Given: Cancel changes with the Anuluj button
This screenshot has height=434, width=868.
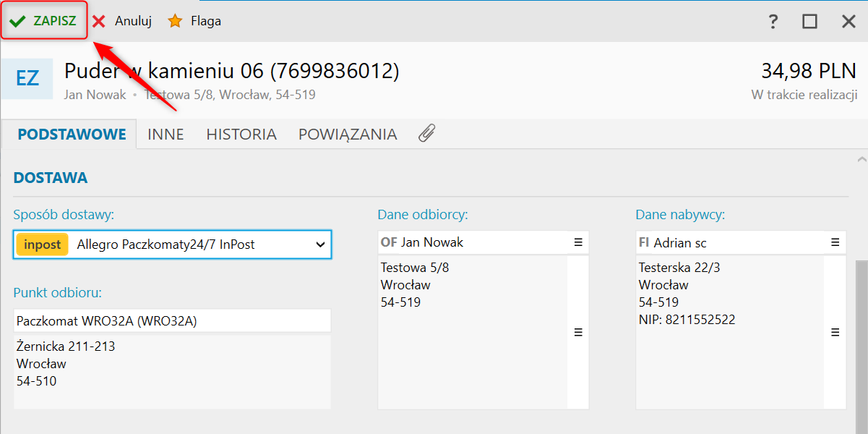Looking at the screenshot, I should click(122, 21).
